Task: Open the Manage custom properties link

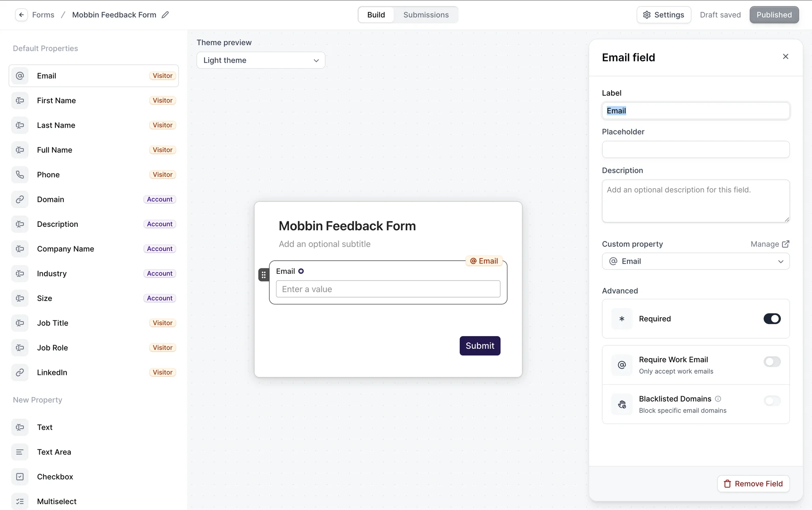Action: tap(769, 244)
